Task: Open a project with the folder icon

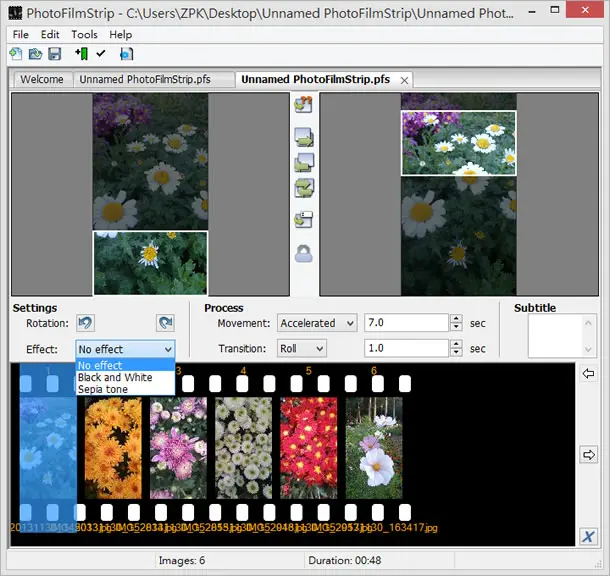Action: [x=35, y=54]
